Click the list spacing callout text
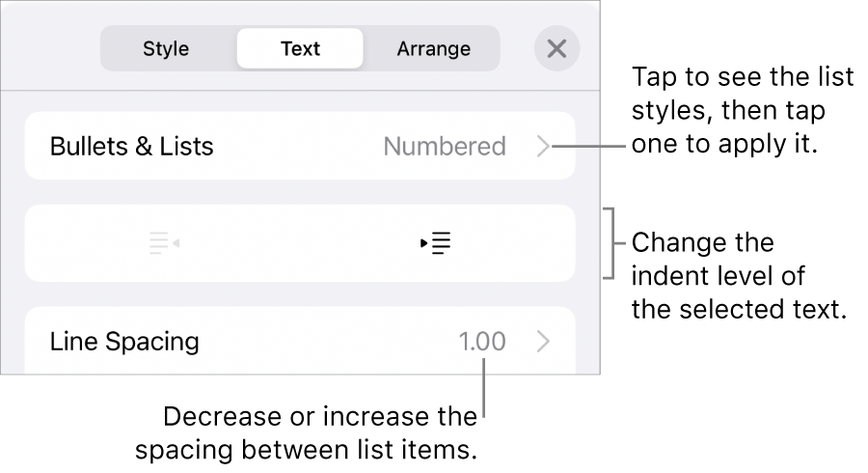The height and width of the screenshot is (473, 868). 307,433
